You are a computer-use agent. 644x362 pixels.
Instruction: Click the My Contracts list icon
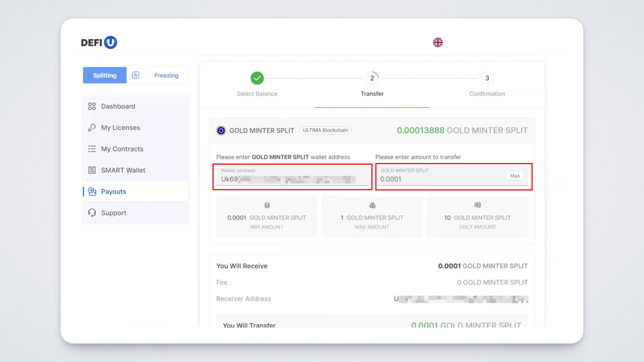point(92,149)
